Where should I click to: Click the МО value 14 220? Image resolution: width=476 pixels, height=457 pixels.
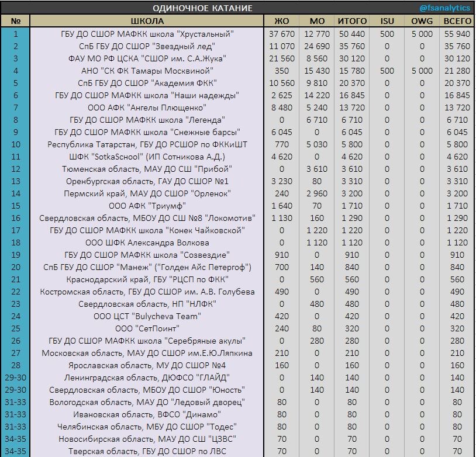pyautogui.click(x=317, y=95)
